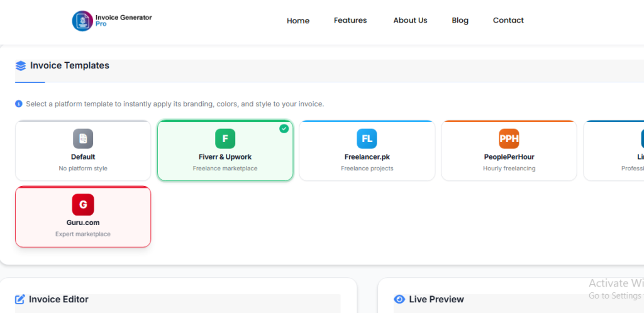Click the Live Preview heading
Image resolution: width=644 pixels, height=313 pixels.
click(436, 299)
